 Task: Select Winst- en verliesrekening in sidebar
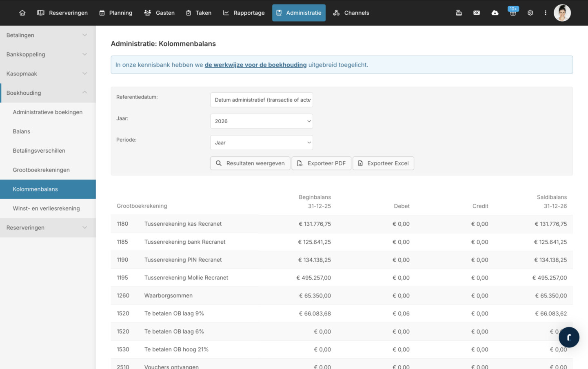pyautogui.click(x=46, y=208)
